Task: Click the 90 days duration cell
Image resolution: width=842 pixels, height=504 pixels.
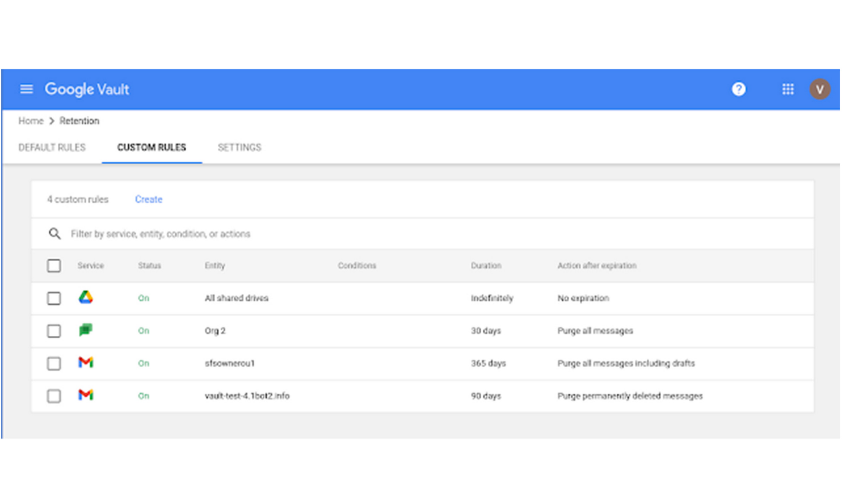Action: pos(486,396)
